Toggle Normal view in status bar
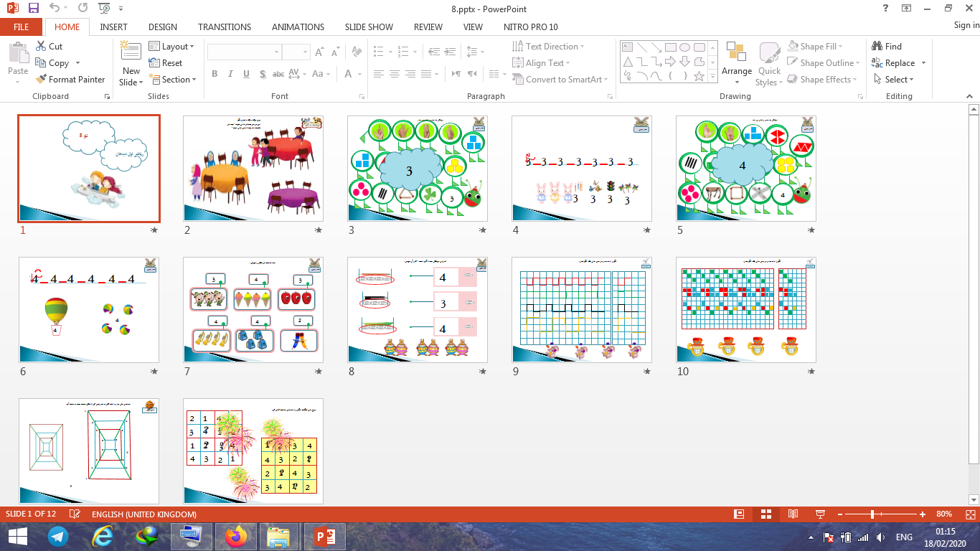The width and height of the screenshot is (980, 551). (739, 514)
